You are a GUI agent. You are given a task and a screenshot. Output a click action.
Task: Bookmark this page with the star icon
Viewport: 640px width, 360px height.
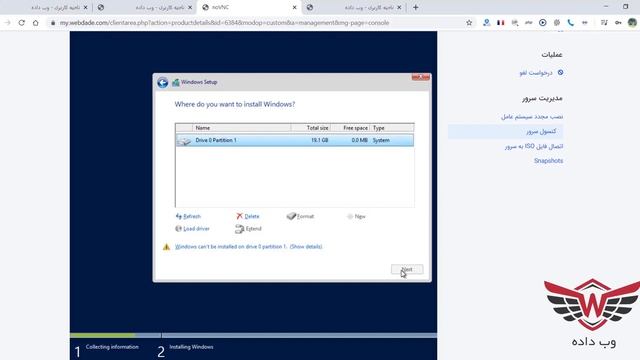(x=469, y=23)
